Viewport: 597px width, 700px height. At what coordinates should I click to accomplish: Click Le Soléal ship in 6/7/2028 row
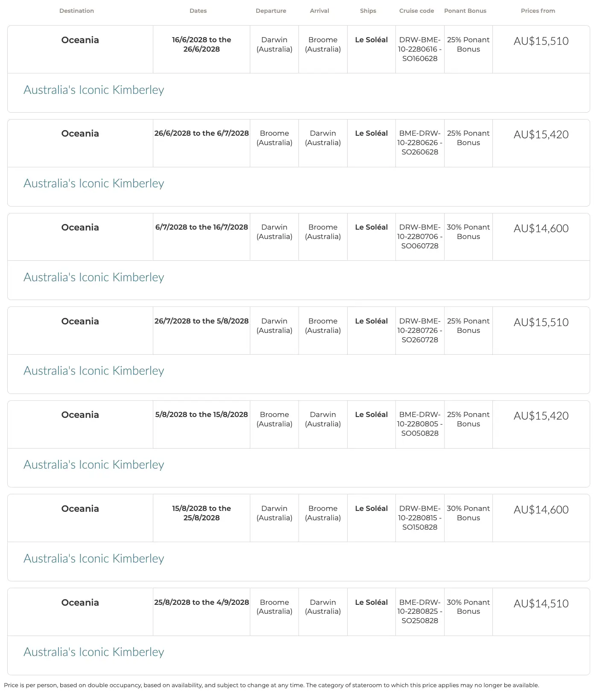pos(372,227)
